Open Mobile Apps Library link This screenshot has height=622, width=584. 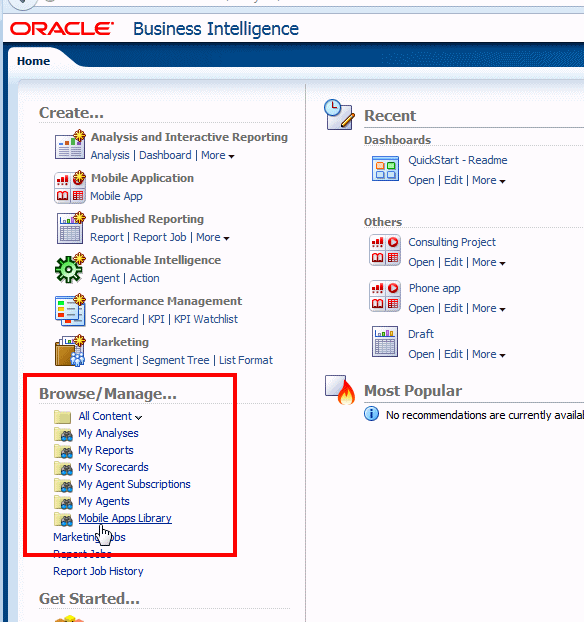pos(125,518)
